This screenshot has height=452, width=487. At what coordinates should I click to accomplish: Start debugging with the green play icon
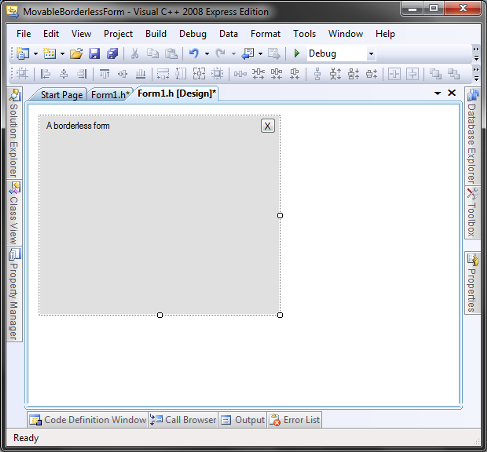297,53
